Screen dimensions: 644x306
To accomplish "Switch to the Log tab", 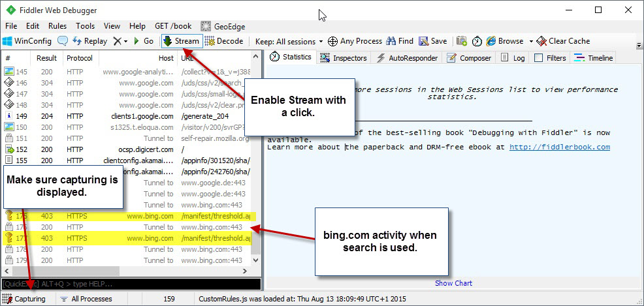I will coord(513,58).
